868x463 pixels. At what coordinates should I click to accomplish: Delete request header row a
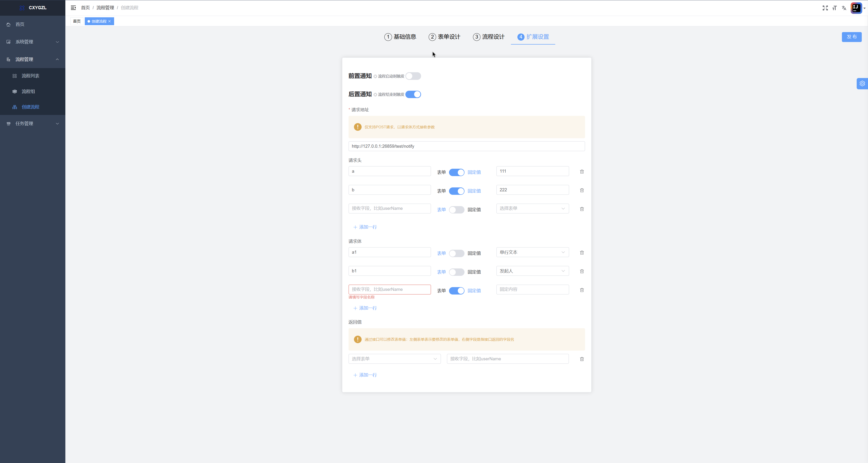(582, 172)
